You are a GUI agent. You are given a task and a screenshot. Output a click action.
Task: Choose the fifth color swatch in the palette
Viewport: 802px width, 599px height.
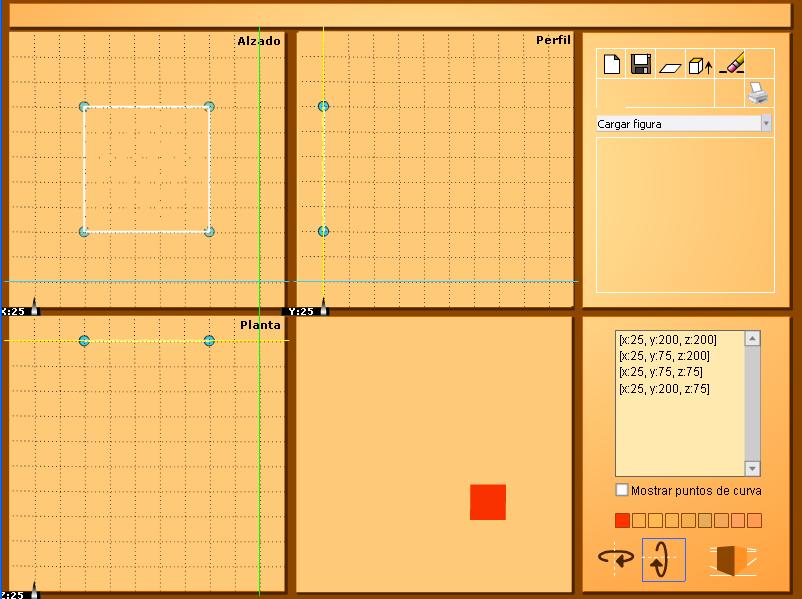688,520
